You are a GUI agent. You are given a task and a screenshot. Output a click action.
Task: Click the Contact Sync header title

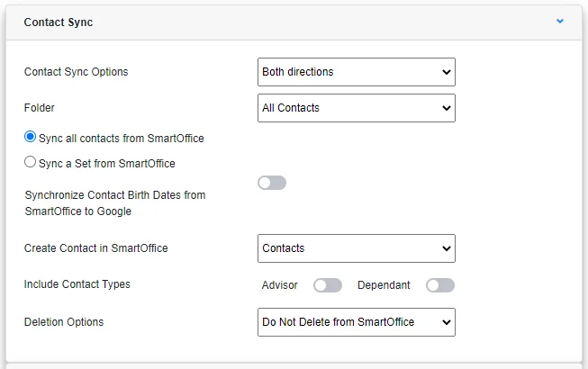pyautogui.click(x=59, y=22)
